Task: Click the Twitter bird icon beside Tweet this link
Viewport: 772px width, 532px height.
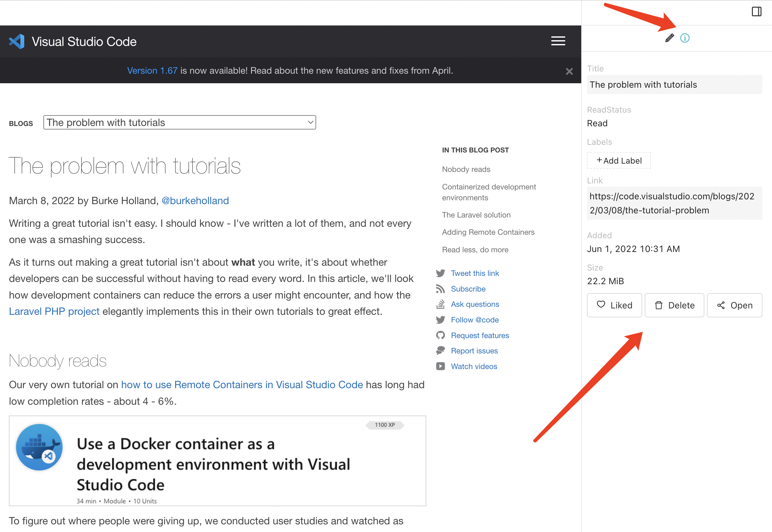Action: (440, 273)
